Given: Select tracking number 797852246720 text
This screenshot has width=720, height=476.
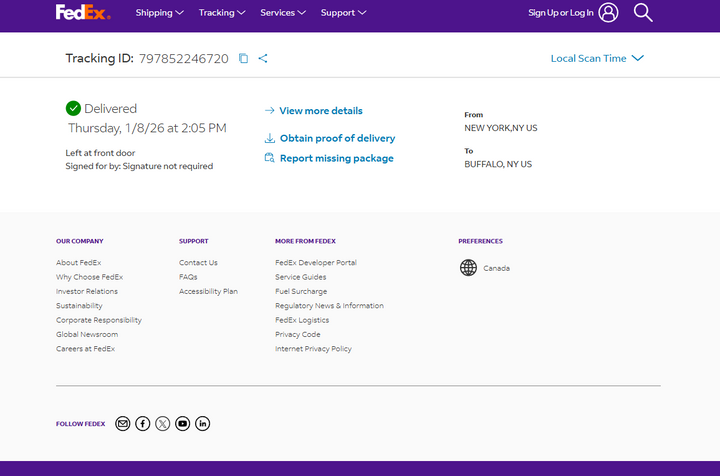Looking at the screenshot, I should [x=184, y=59].
